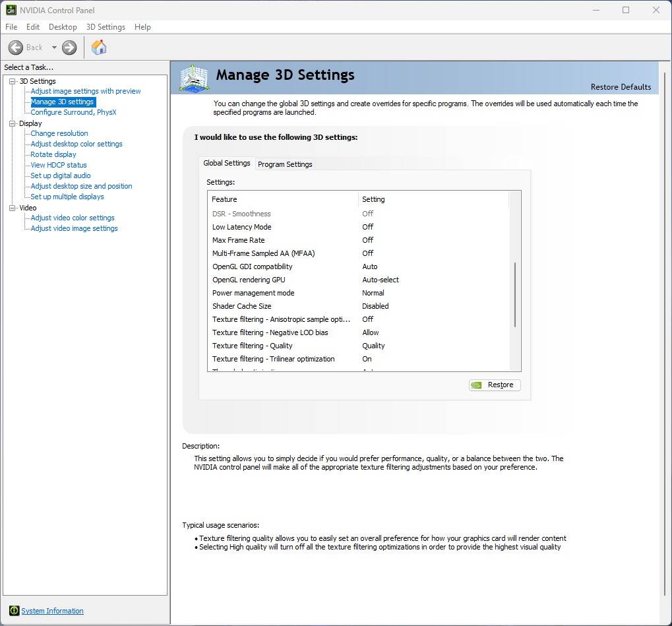Viewport: 672px width, 626px height.
Task: Collapse the Display tree node
Action: pyautogui.click(x=12, y=123)
